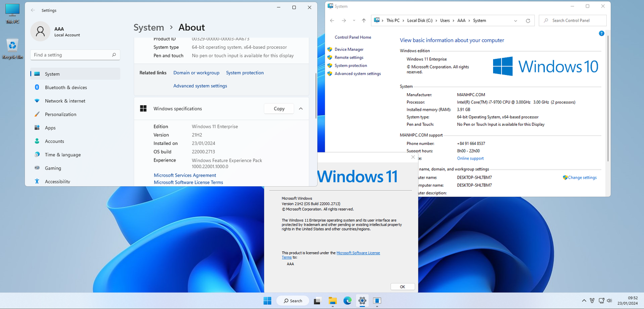Show hidden tray icons chevron
This screenshot has width=644, height=309.
pyautogui.click(x=584, y=301)
